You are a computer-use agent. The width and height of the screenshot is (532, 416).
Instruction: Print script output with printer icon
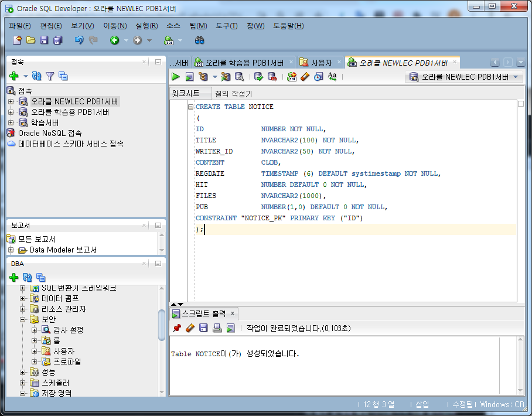pyautogui.click(x=217, y=328)
